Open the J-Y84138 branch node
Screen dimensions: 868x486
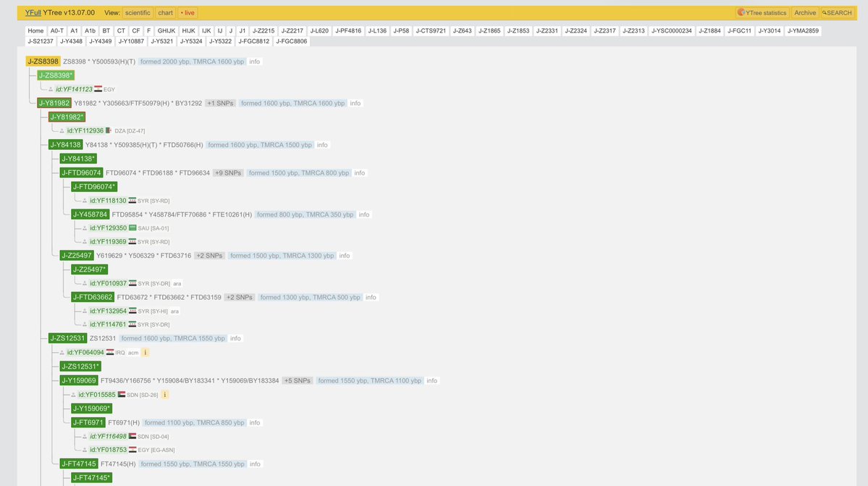(x=65, y=144)
